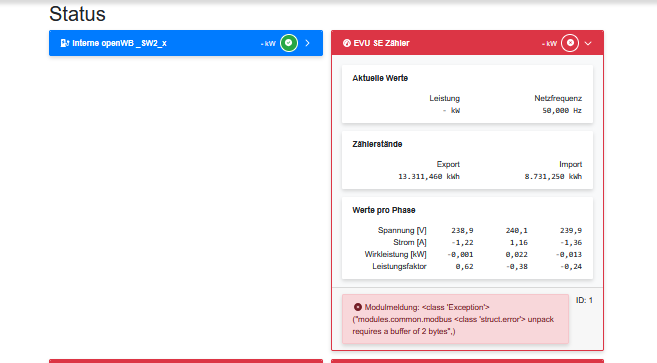This screenshot has height=363, width=657.
Task: Click the Status page heading
Action: pos(78,14)
